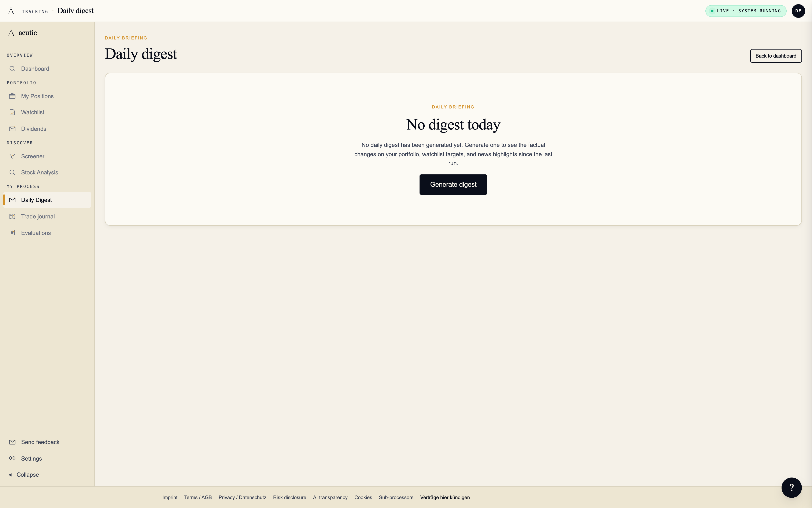Open Risk disclosure link
This screenshot has width=812, height=508.
(x=289, y=497)
